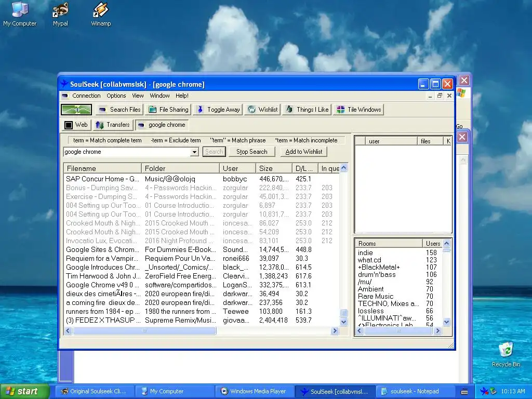Click the results horizontal scrollbar thumb
The width and height of the screenshot is (532, 399).
pyautogui.click(x=144, y=330)
